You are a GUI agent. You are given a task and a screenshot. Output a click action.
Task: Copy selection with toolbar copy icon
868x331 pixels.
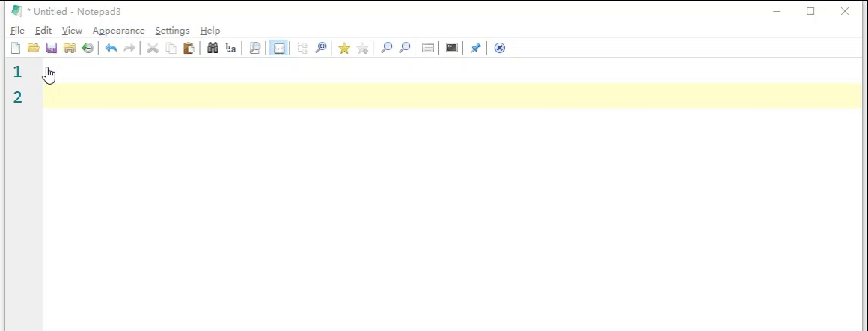point(171,48)
